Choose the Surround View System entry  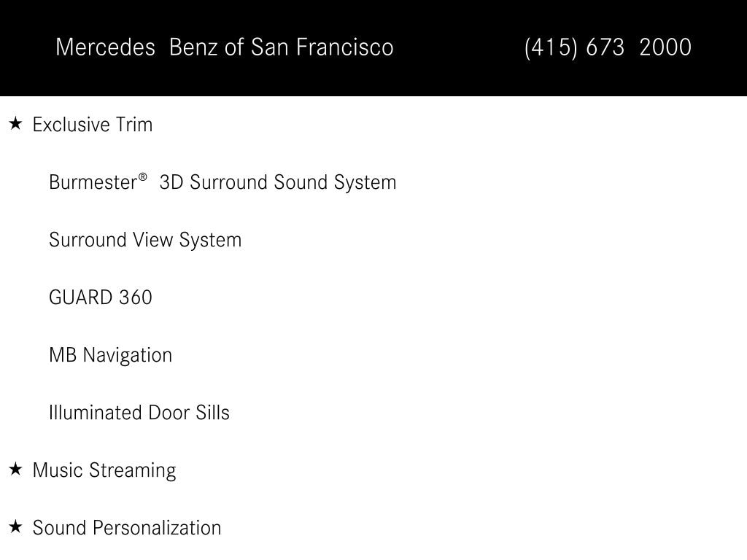tap(145, 240)
